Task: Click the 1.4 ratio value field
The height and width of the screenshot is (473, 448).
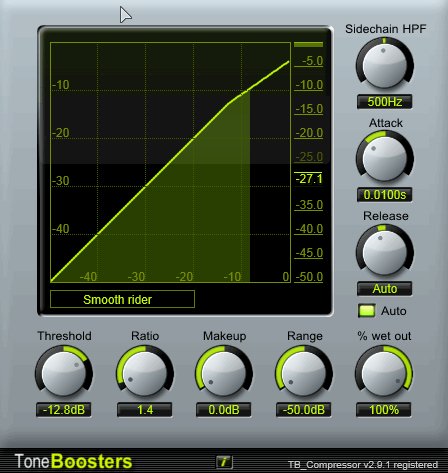Action: click(145, 410)
